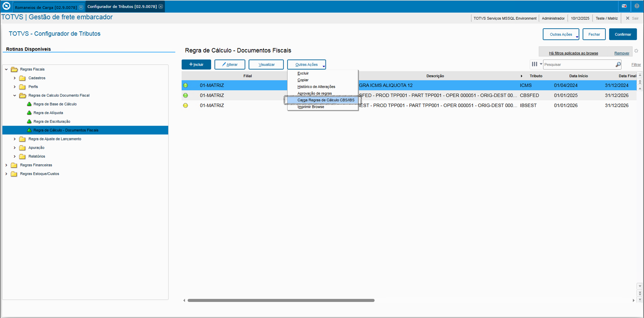Expand the Cadastros tree node

coord(15,78)
